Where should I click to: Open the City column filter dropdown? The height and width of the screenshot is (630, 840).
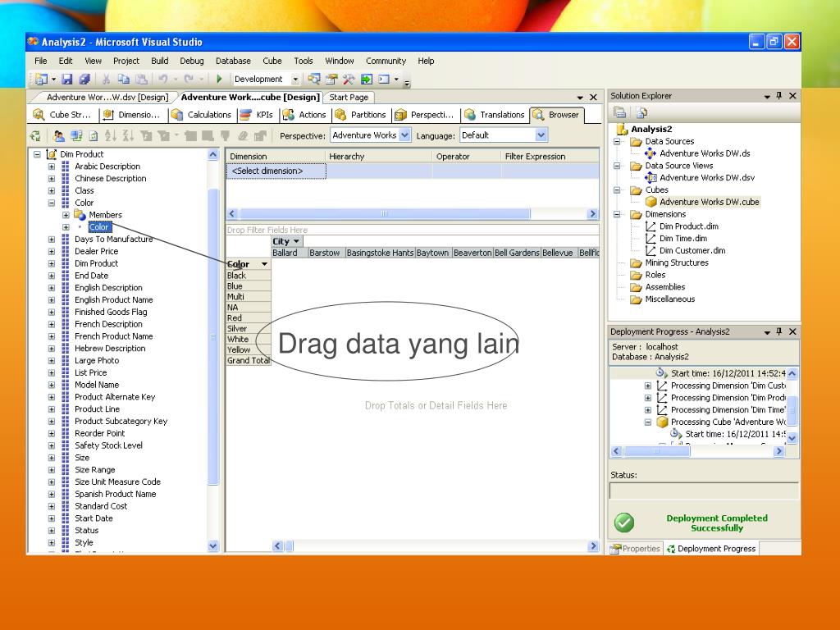pyautogui.click(x=296, y=242)
